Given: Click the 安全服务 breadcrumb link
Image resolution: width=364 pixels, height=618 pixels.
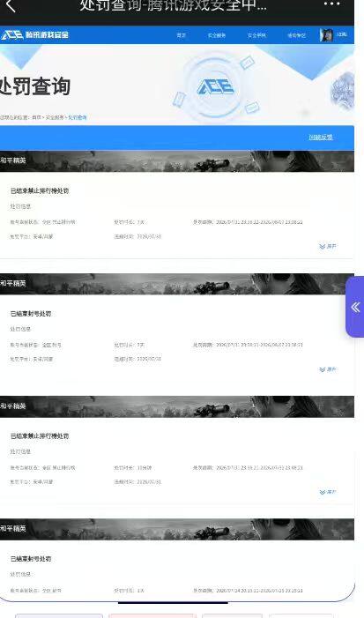Looking at the screenshot, I should point(55,117).
